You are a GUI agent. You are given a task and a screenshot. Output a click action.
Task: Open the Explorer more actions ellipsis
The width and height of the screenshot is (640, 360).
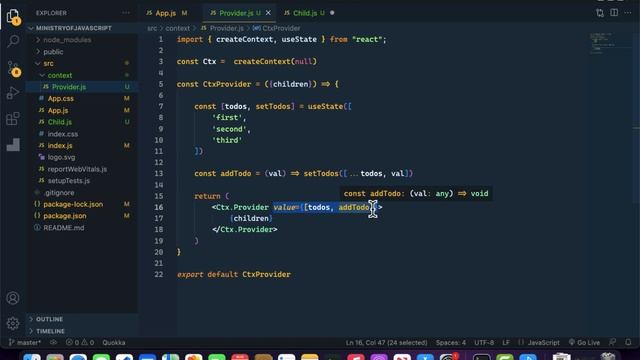tap(126, 13)
